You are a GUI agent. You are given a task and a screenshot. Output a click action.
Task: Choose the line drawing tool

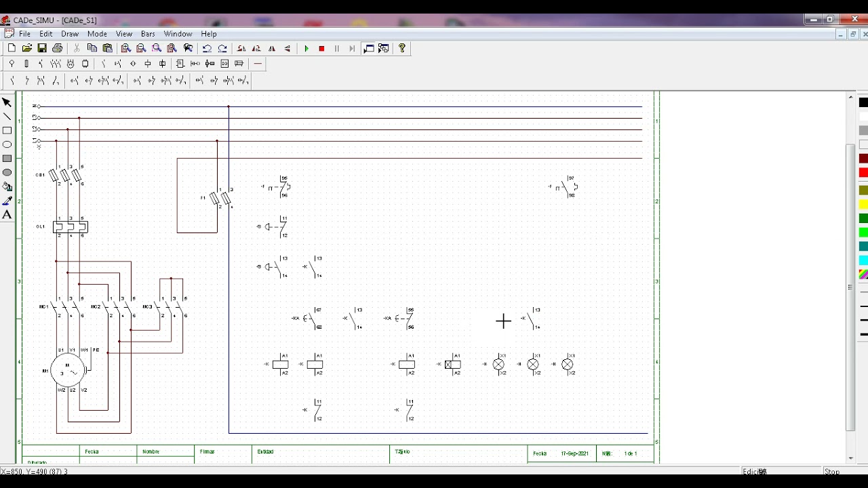[x=7, y=117]
